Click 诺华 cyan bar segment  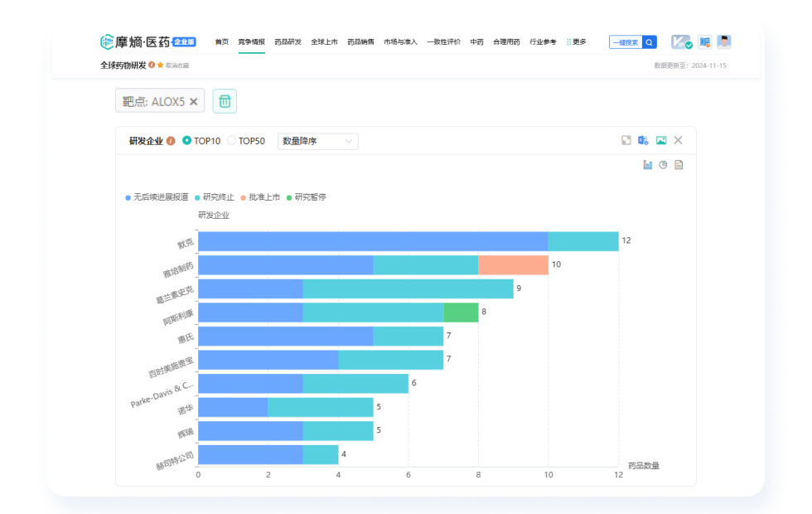pos(321,407)
